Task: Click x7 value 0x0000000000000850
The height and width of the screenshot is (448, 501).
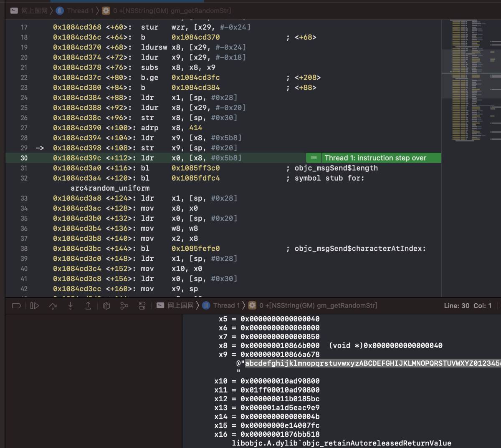Action: tap(280, 337)
